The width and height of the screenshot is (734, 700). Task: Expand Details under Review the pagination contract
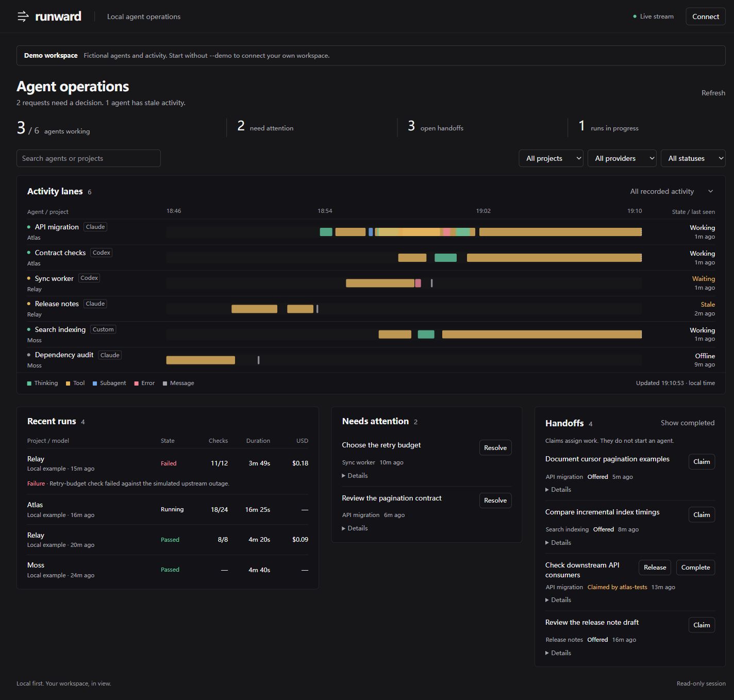355,528
